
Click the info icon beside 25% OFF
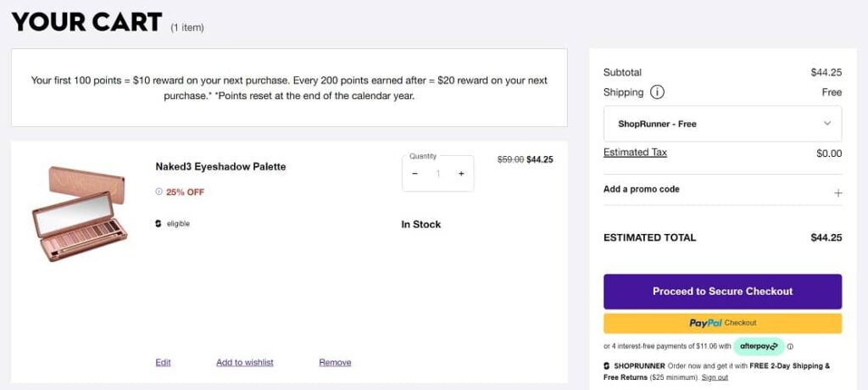click(159, 192)
